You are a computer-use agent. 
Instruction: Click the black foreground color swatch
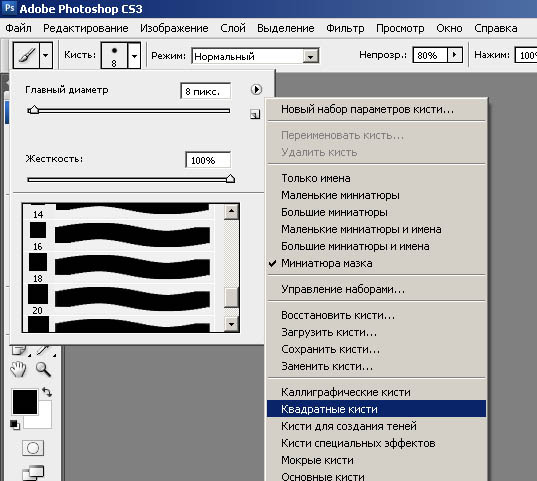coord(25,402)
